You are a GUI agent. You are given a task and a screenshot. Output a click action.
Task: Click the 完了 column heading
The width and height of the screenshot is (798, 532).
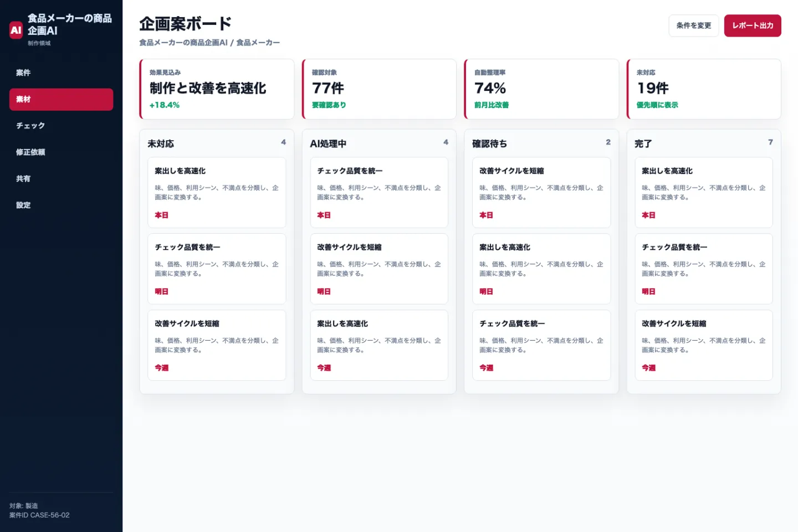(643, 144)
